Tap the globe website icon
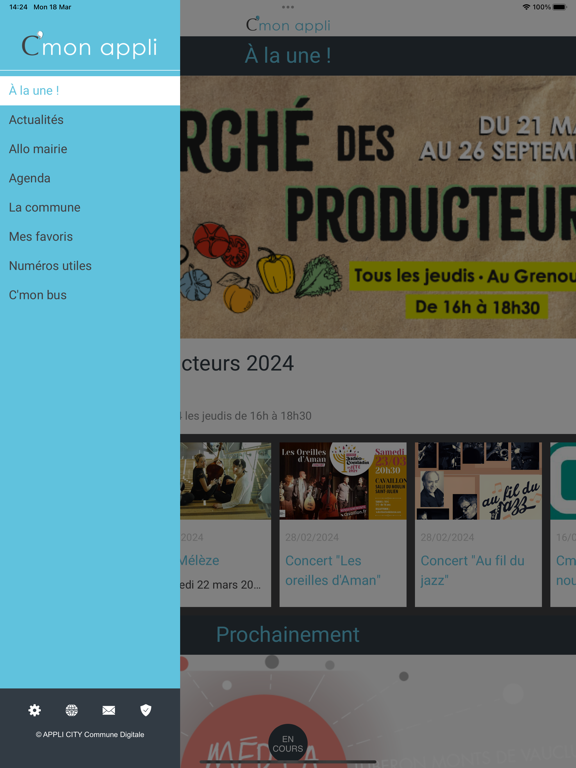The height and width of the screenshot is (768, 576). coord(72,710)
